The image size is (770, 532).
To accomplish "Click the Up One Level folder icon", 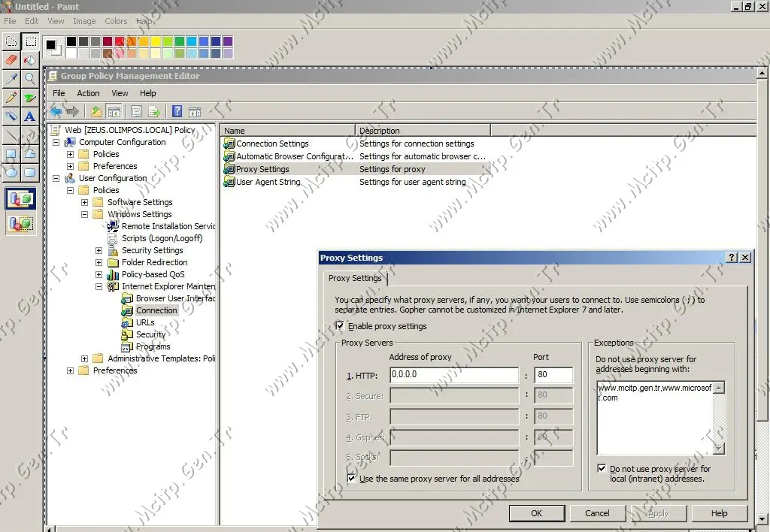I will pyautogui.click(x=95, y=112).
